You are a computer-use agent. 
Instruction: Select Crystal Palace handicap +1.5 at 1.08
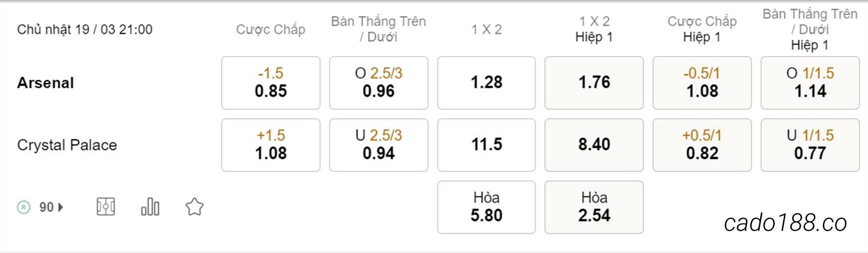pos(271,145)
